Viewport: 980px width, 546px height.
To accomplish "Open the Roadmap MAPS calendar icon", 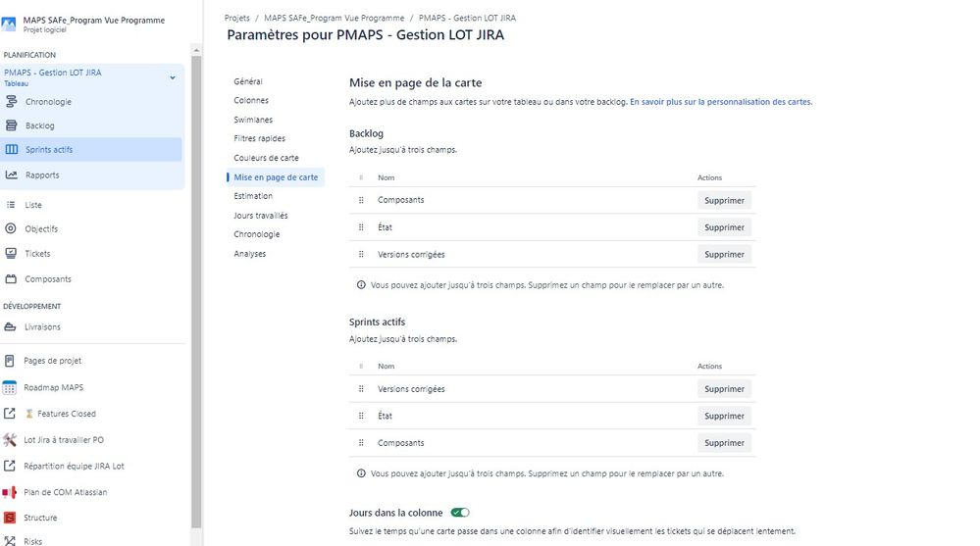I will [10, 387].
